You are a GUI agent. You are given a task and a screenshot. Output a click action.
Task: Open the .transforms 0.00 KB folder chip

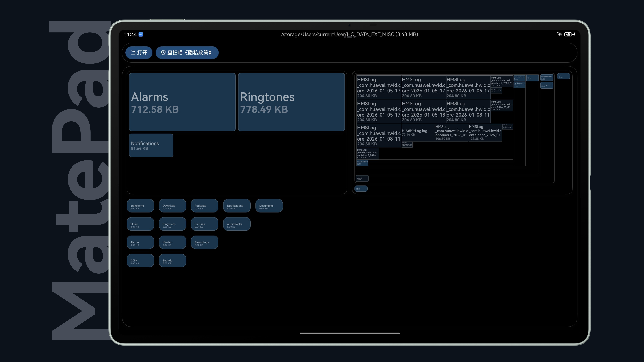click(x=140, y=206)
